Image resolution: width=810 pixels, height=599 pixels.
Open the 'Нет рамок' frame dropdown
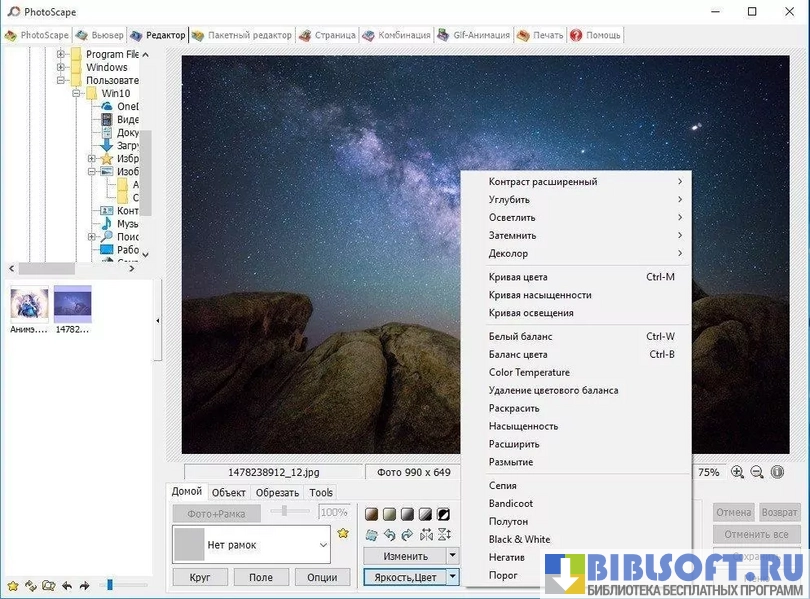coord(322,545)
